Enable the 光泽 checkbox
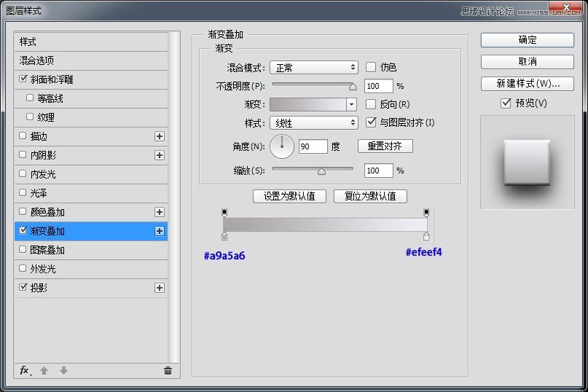Image resolution: width=588 pixels, height=392 pixels. 23,192
